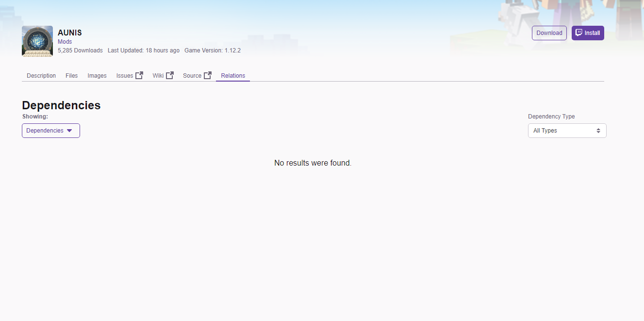This screenshot has width=644, height=321.
Task: Click the Twitch logo icon on Install
Action: pos(578,33)
